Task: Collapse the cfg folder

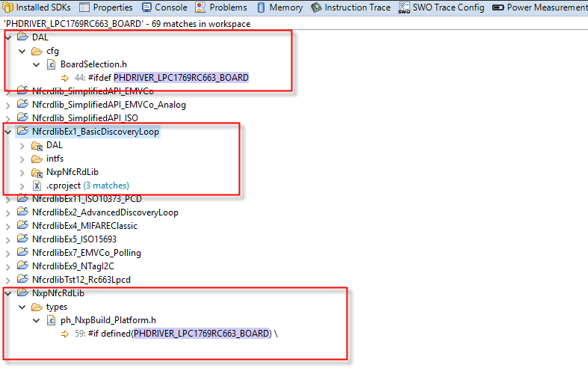Action: [22, 51]
